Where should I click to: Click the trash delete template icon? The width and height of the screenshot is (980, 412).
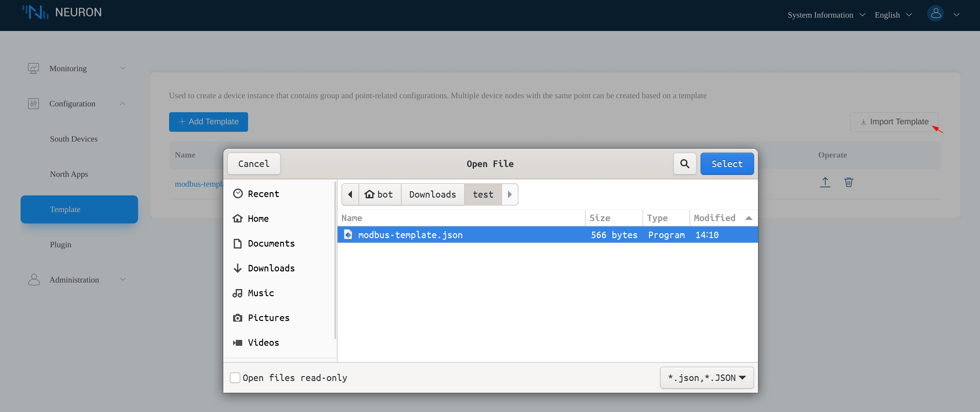click(x=848, y=182)
